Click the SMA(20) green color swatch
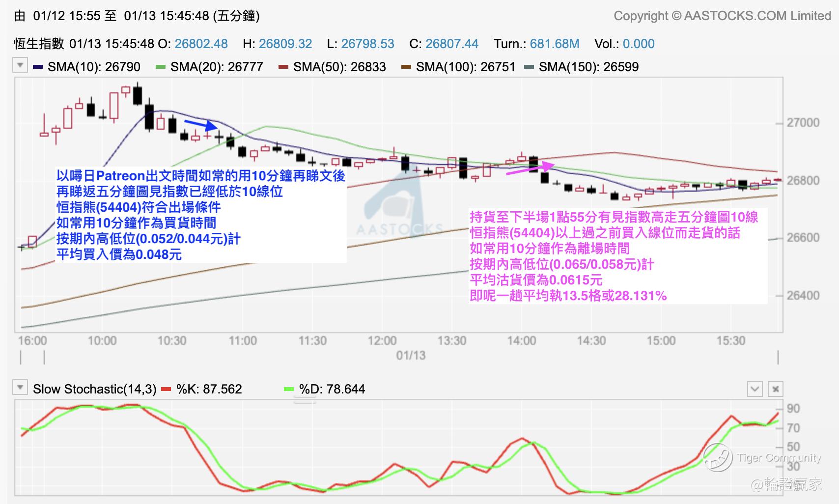Viewport: 839px width, 504px height. (x=161, y=67)
